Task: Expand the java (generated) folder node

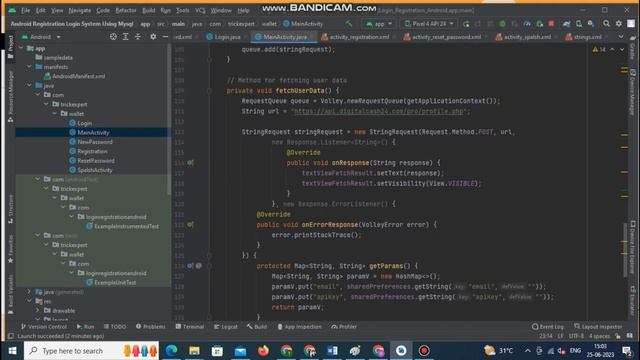Action: tap(29, 292)
